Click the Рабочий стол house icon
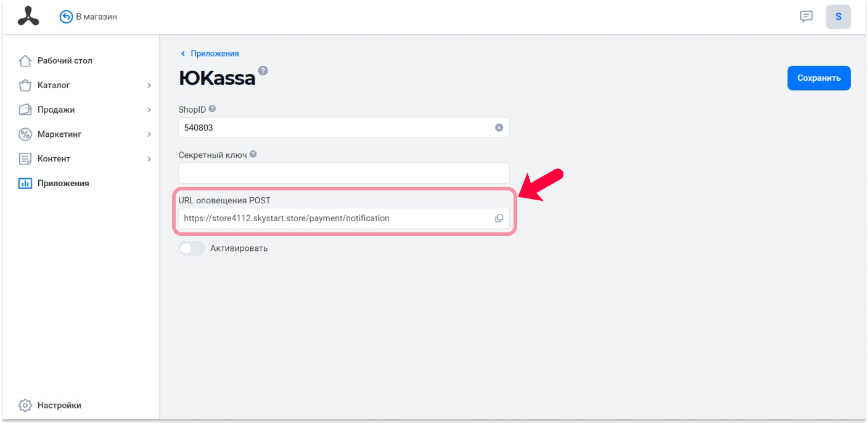Viewport: 868px width, 424px height. [x=25, y=60]
